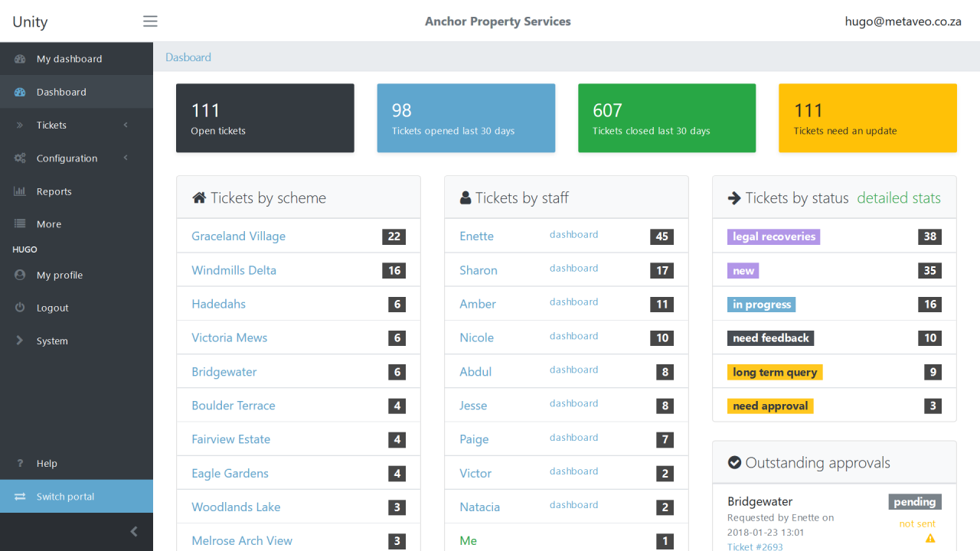Viewport: 980px width, 551px height.
Task: Click the Help question mark icon
Action: click(x=20, y=463)
